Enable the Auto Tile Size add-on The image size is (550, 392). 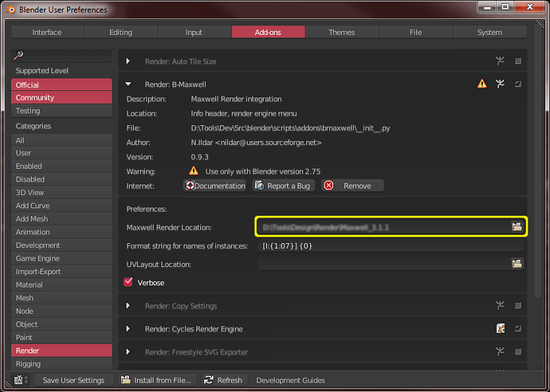coord(518,61)
